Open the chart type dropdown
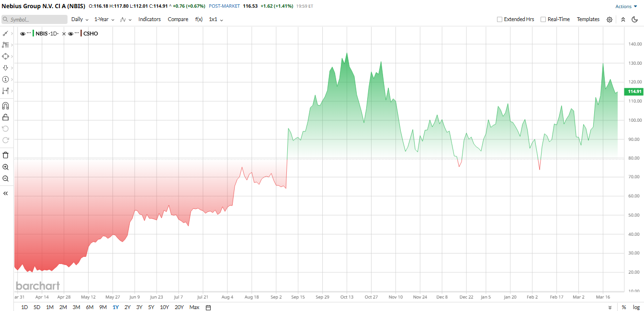This screenshot has width=644, height=311. coord(126,20)
